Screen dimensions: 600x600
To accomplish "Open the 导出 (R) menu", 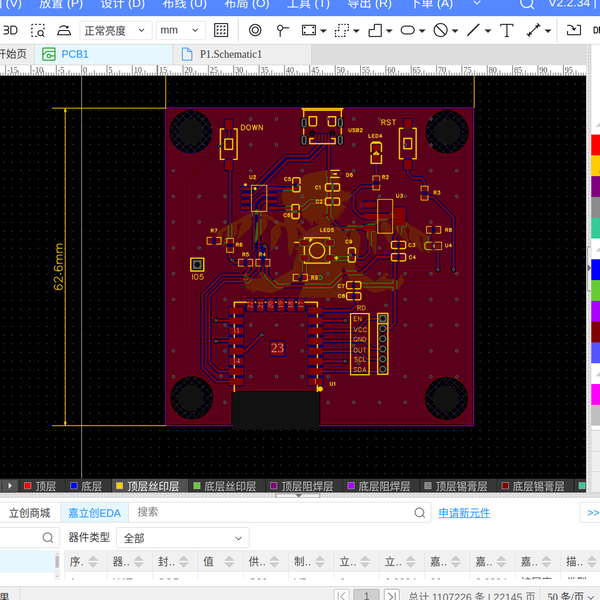I will click(370, 4).
